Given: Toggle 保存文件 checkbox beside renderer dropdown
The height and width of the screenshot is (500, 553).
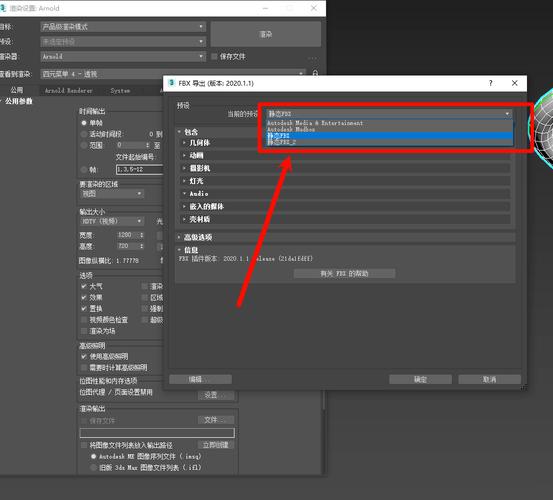Looking at the screenshot, I should click(214, 56).
